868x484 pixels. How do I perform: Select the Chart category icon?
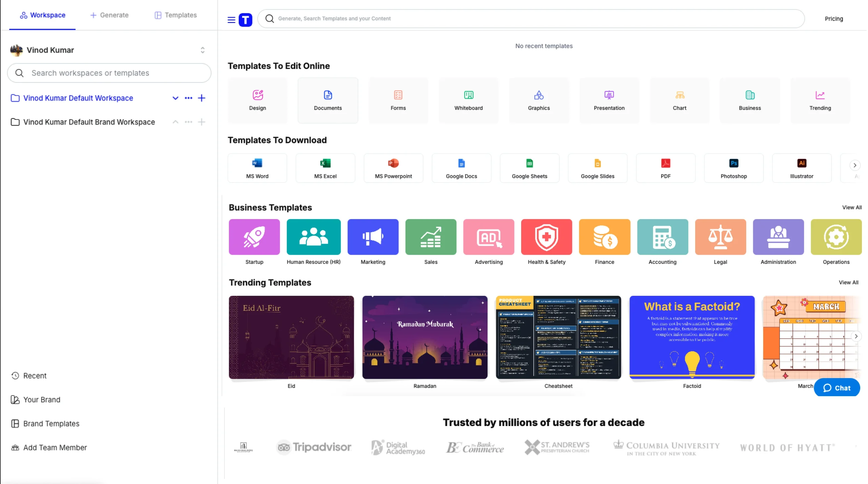click(679, 95)
